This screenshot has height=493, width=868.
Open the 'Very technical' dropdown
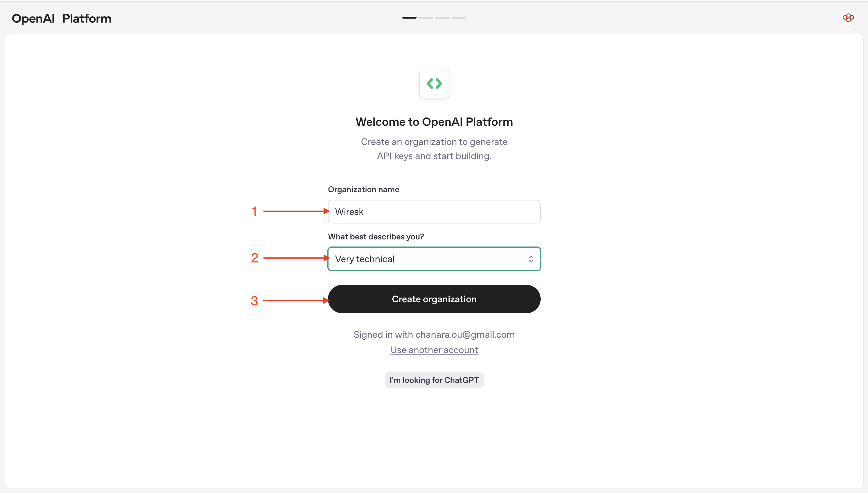(x=434, y=259)
